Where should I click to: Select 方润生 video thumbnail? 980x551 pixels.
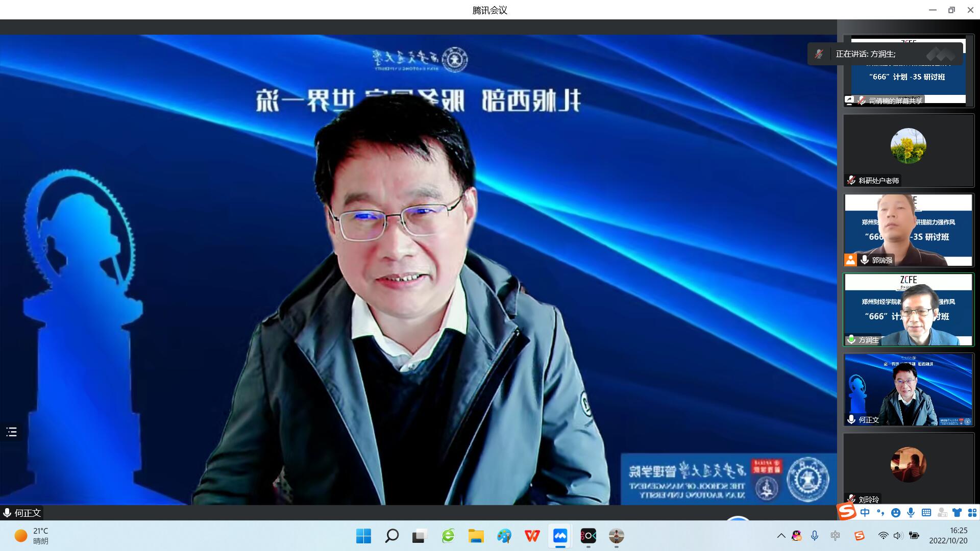coord(909,310)
